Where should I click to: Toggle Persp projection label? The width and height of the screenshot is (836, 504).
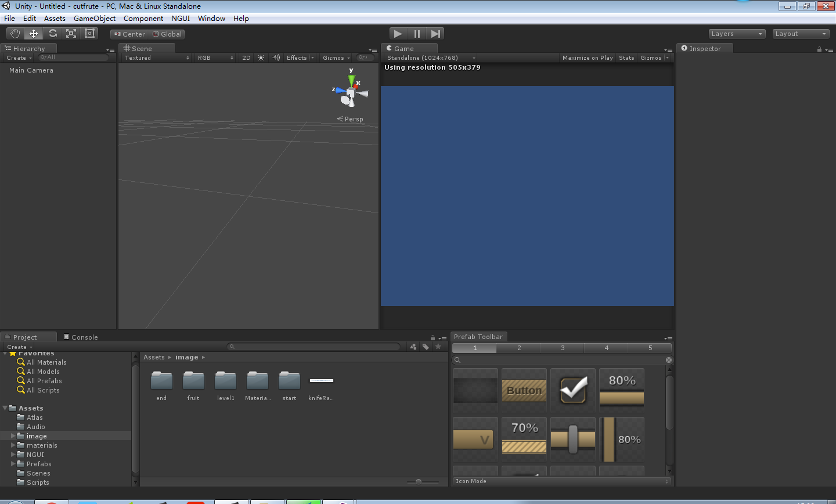click(x=350, y=119)
